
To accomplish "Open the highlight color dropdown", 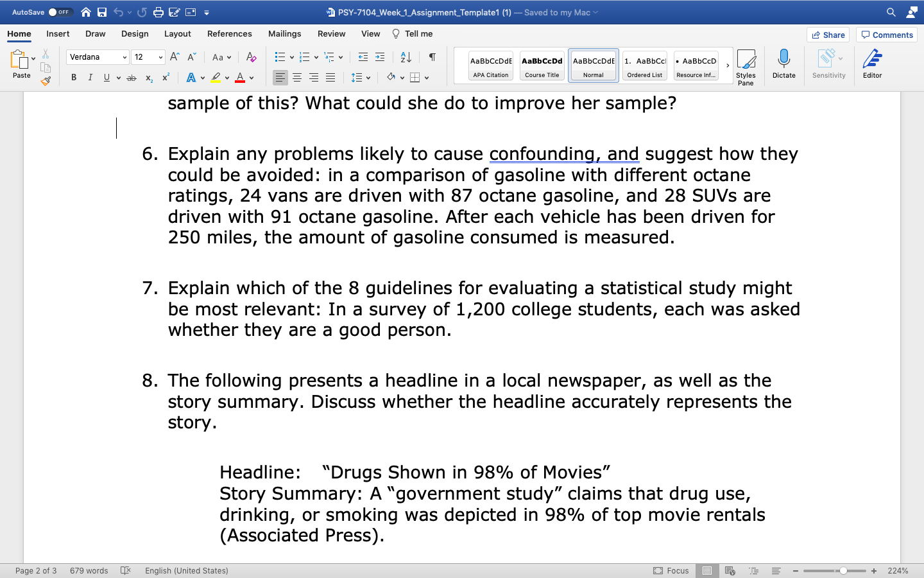I will (227, 78).
